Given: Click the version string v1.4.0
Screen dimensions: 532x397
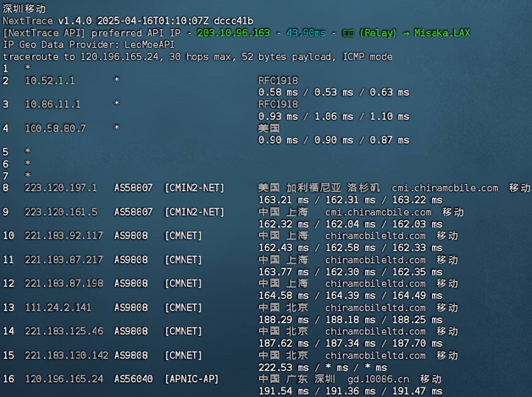Looking at the screenshot, I should (75, 21).
